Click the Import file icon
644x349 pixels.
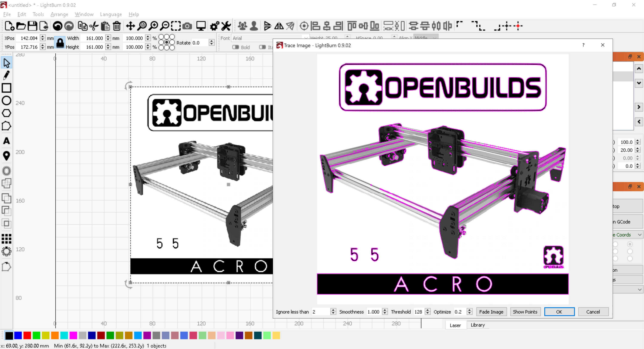click(44, 26)
